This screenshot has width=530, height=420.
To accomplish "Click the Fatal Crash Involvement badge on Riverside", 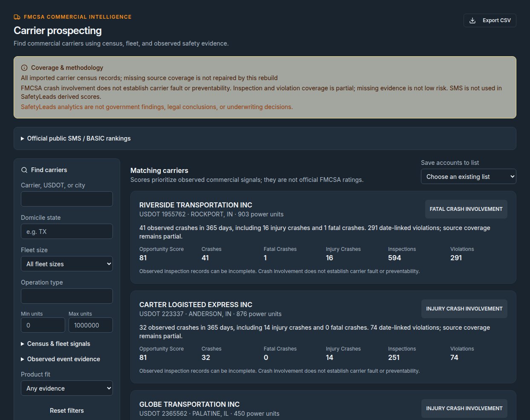I will point(466,209).
